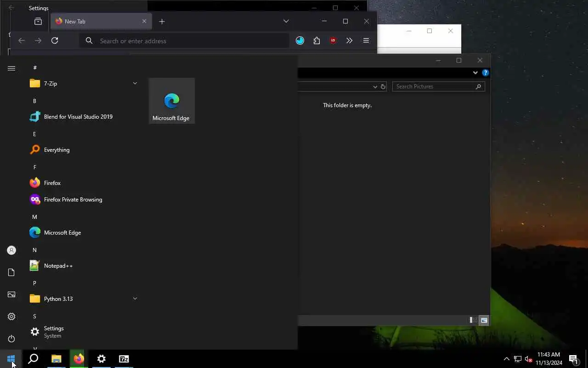Open the Everything search app
The height and width of the screenshot is (368, 588).
84,150
